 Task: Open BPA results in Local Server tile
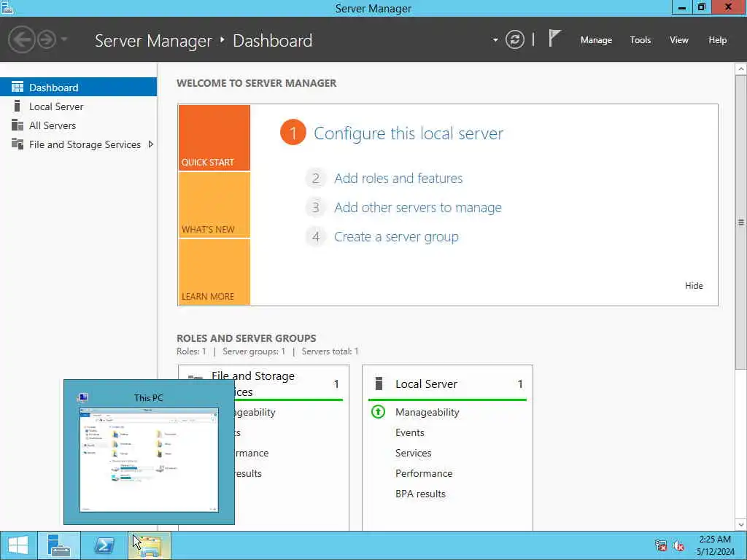click(420, 494)
